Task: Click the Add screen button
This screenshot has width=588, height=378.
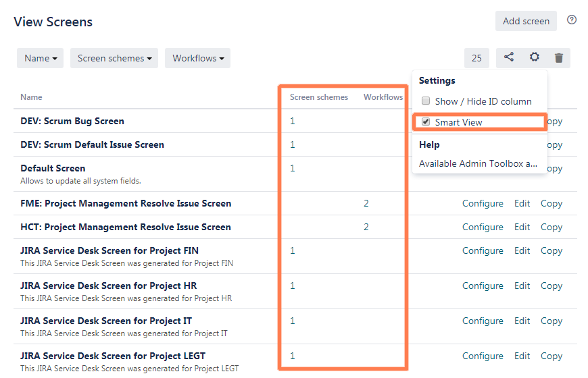Action: pyautogui.click(x=526, y=21)
